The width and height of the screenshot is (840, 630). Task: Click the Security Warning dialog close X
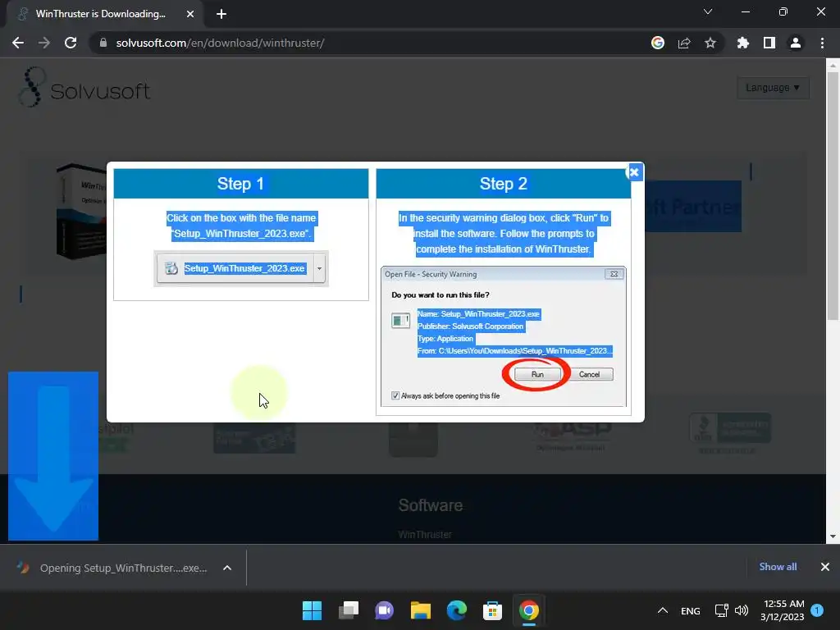pyautogui.click(x=614, y=274)
